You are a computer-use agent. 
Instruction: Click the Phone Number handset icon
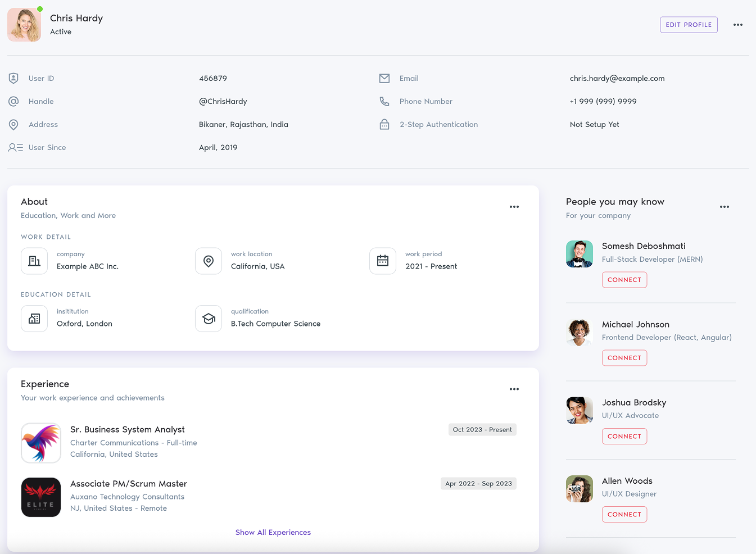point(384,101)
